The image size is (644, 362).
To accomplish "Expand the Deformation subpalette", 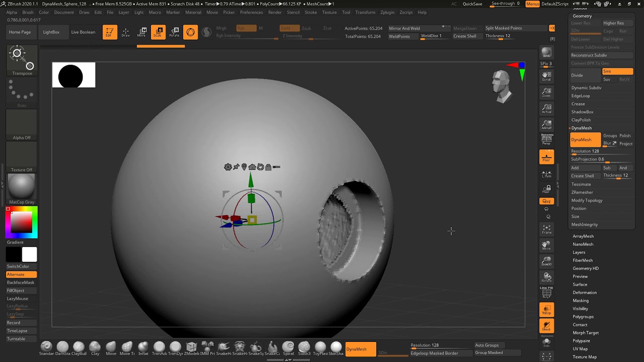I will pos(584,293).
